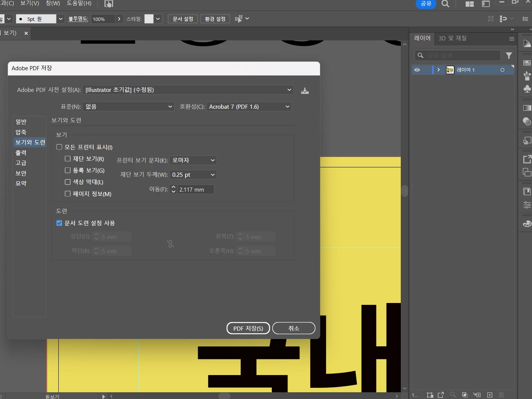
Task: Open the Artboards panel icon
Action: pyautogui.click(x=527, y=172)
